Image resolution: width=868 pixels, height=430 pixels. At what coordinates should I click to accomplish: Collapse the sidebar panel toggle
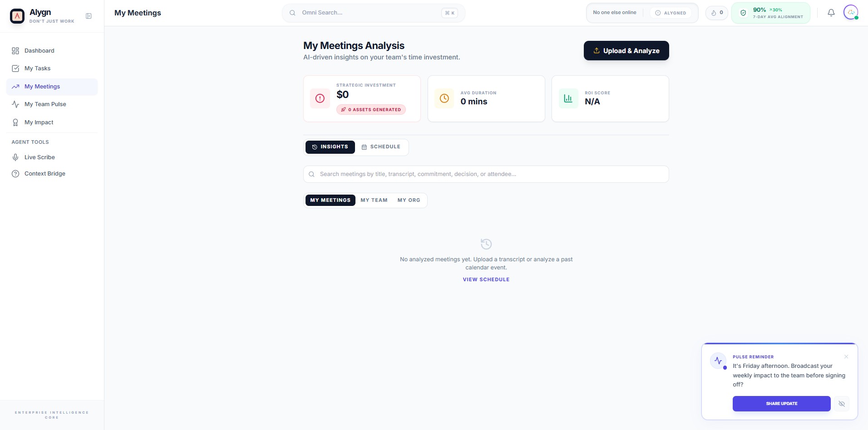[89, 16]
